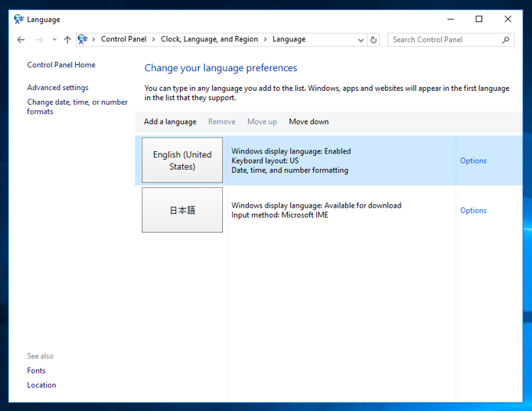
Task: Click 'Windows display language: Enabled' text
Action: pos(291,151)
